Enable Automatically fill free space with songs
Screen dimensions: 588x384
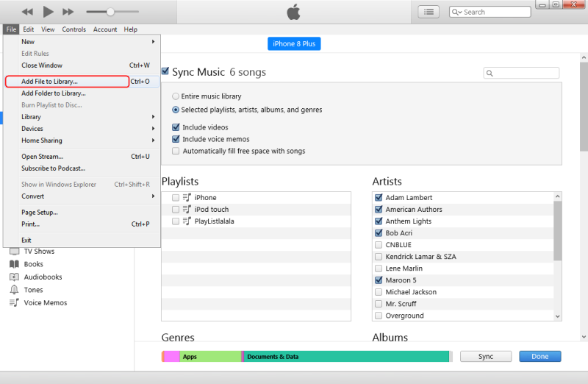[176, 151]
